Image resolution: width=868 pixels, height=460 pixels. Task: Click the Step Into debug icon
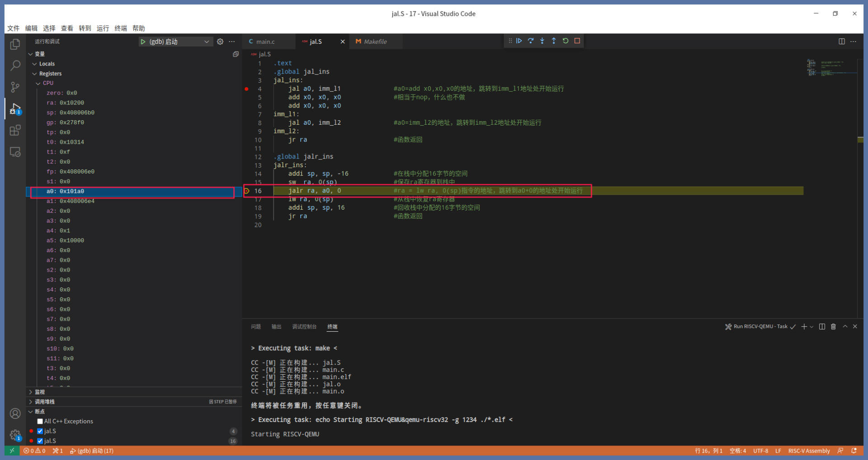pos(542,41)
